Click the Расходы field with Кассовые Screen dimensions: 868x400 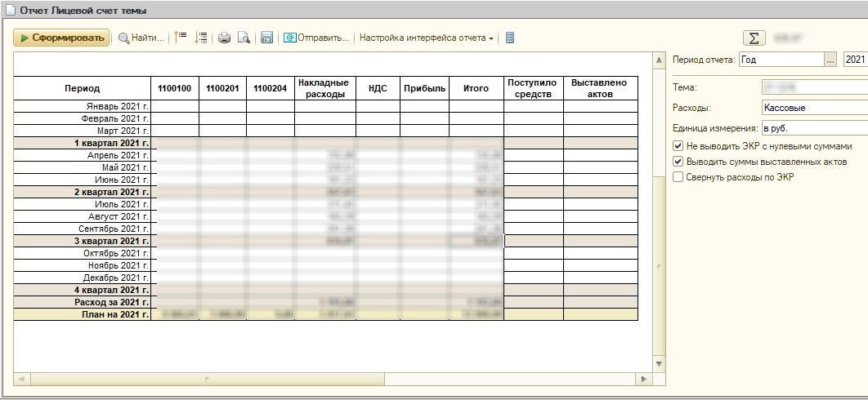[813, 107]
